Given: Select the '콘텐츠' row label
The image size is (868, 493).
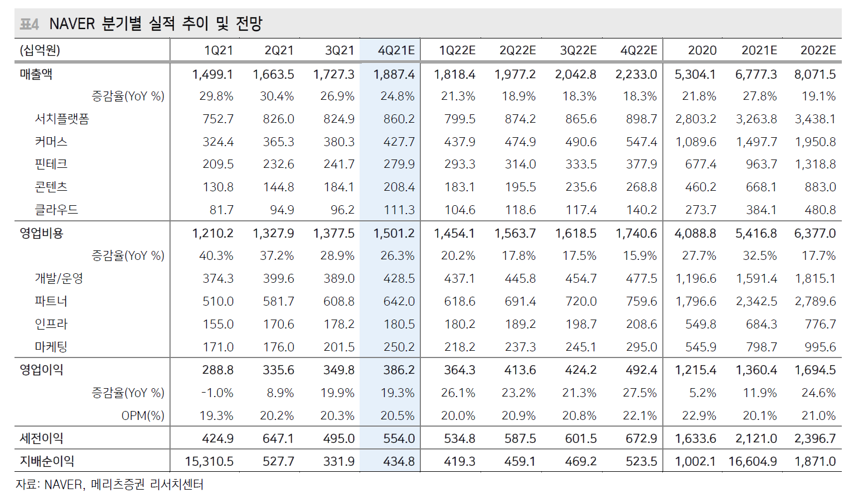Looking at the screenshot, I should pos(51,187).
